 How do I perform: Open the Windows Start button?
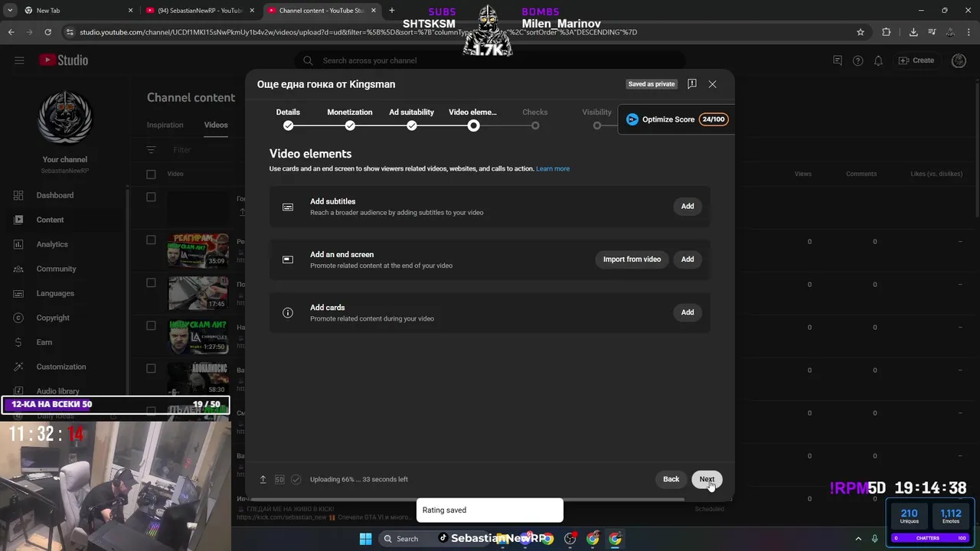[x=365, y=539]
